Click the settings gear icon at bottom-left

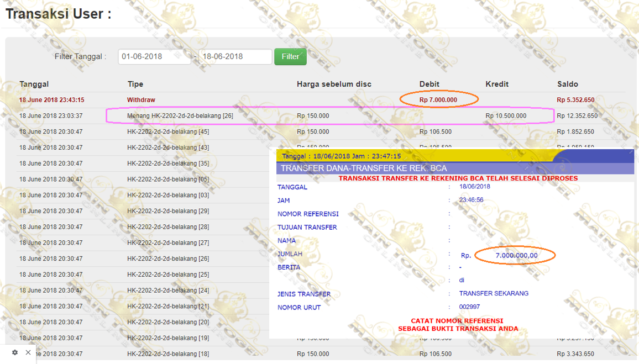coord(14,352)
